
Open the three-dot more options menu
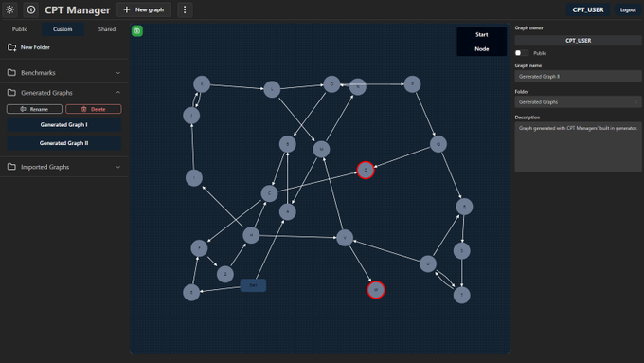click(185, 9)
